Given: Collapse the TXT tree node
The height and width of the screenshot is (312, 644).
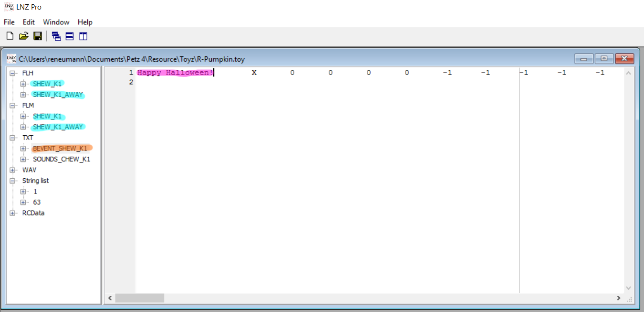Looking at the screenshot, I should [x=12, y=138].
